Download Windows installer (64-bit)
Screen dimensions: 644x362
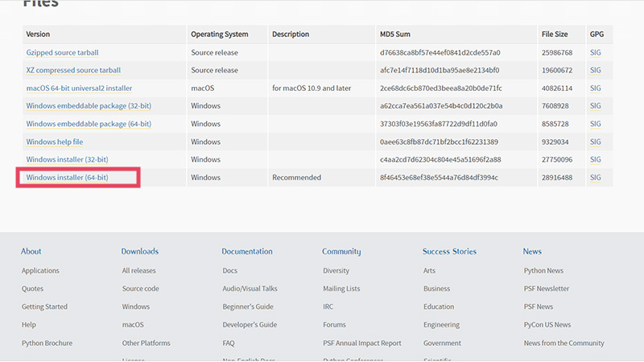coord(68,177)
